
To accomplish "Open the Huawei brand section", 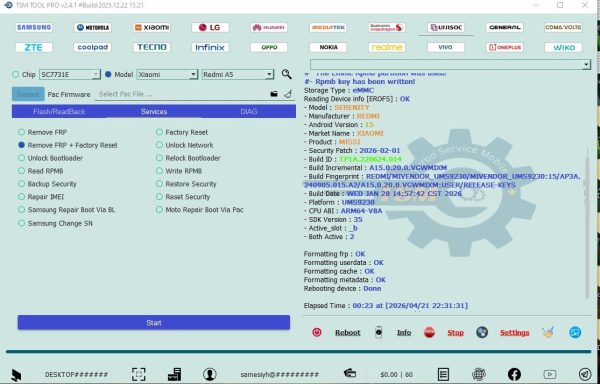I will 269,28.
